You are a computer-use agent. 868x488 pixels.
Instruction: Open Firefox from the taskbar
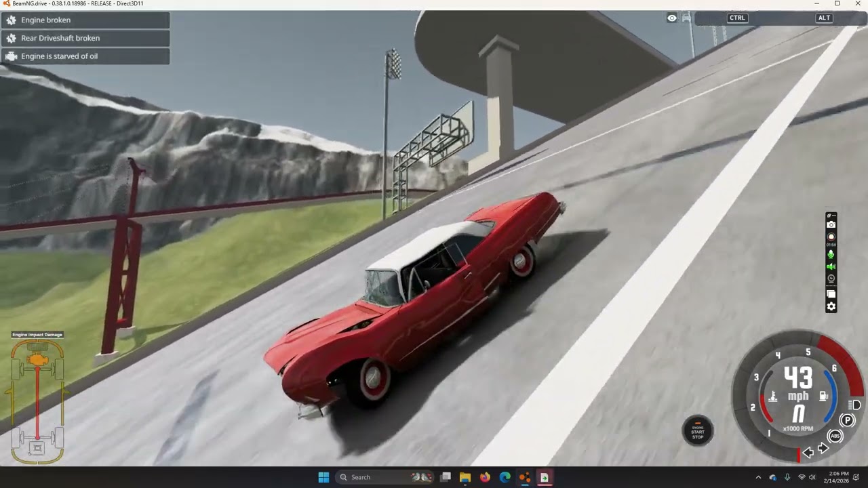pyautogui.click(x=485, y=477)
